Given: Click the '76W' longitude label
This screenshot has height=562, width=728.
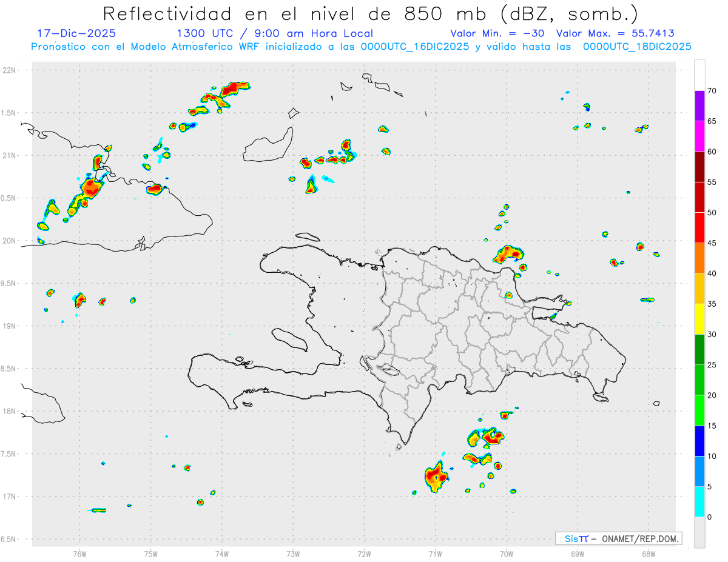Looking at the screenshot, I should click(x=79, y=554).
